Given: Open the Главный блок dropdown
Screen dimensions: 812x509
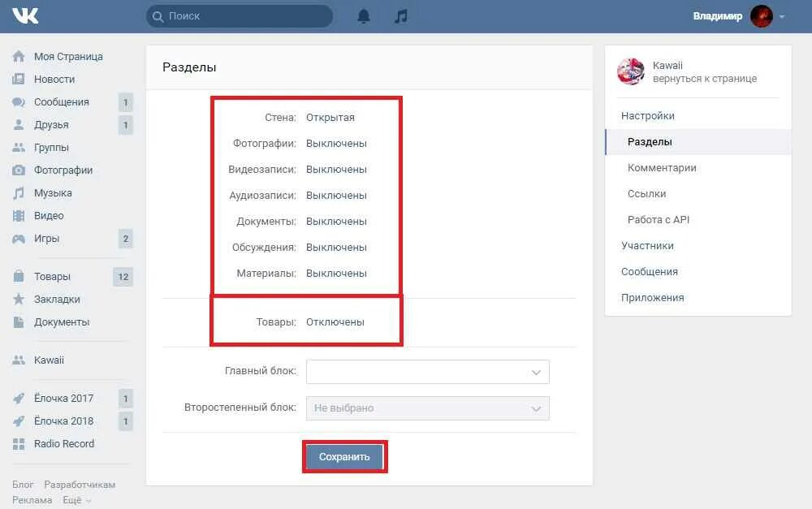Looking at the screenshot, I should click(427, 372).
